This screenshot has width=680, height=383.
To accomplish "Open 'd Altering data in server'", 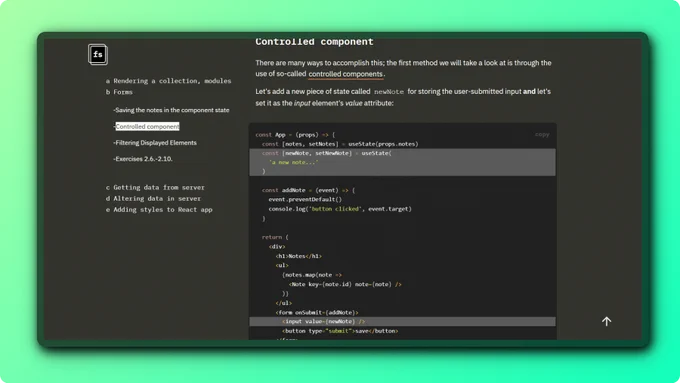I will 153,199.
